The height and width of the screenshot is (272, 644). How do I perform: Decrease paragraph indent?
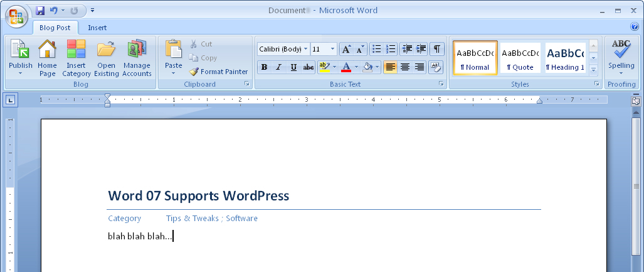click(x=406, y=49)
